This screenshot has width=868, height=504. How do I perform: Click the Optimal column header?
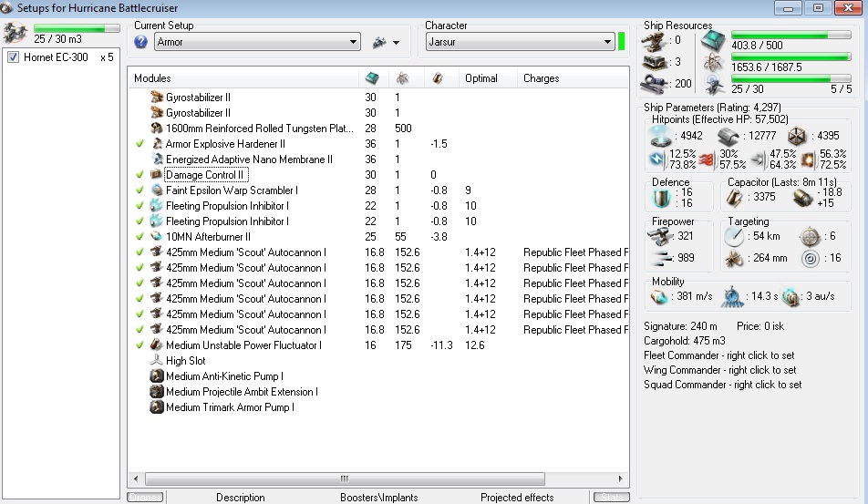(x=487, y=78)
